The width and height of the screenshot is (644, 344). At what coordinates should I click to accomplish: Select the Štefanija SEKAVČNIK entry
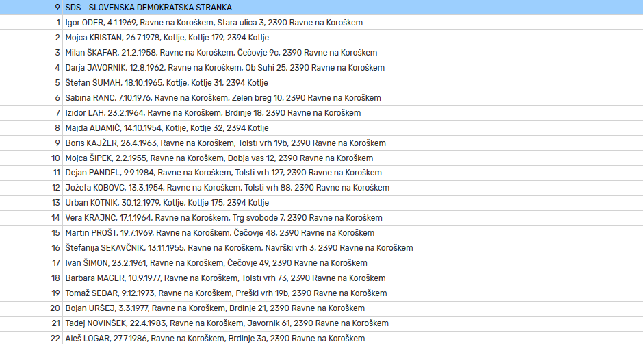(322, 248)
